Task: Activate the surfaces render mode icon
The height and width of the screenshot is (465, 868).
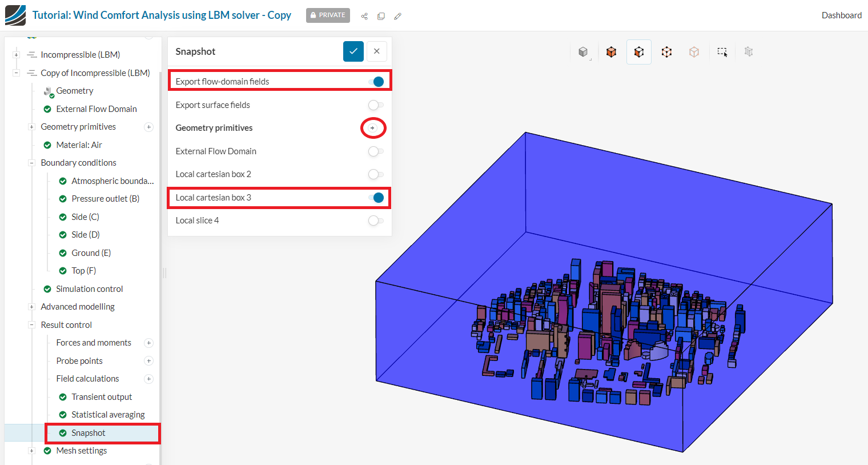Action: click(x=611, y=51)
